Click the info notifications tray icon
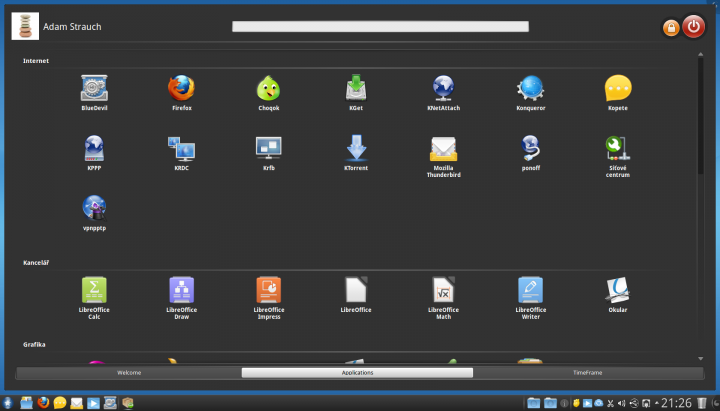 (x=564, y=403)
